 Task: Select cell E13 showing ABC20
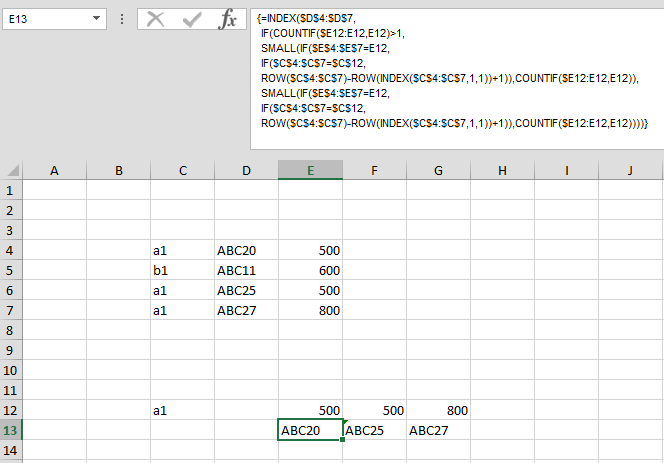310,430
